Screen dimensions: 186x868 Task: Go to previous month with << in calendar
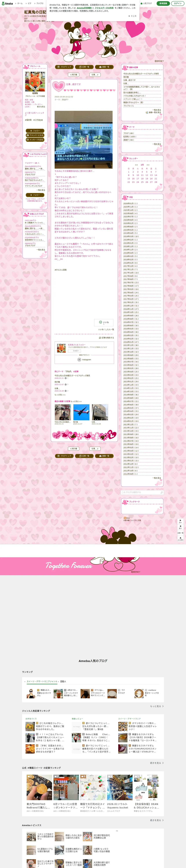pyautogui.click(x=136, y=165)
